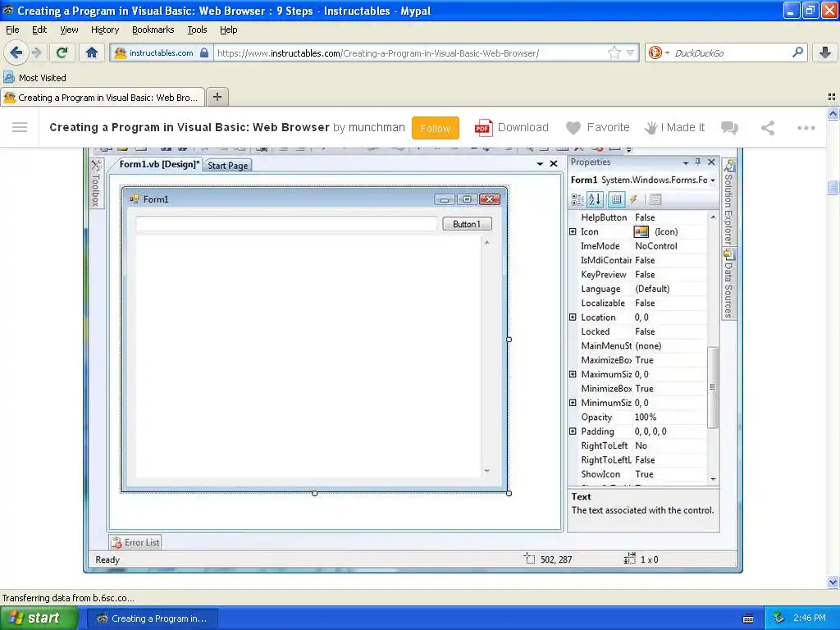Open the browser home page

[92, 52]
